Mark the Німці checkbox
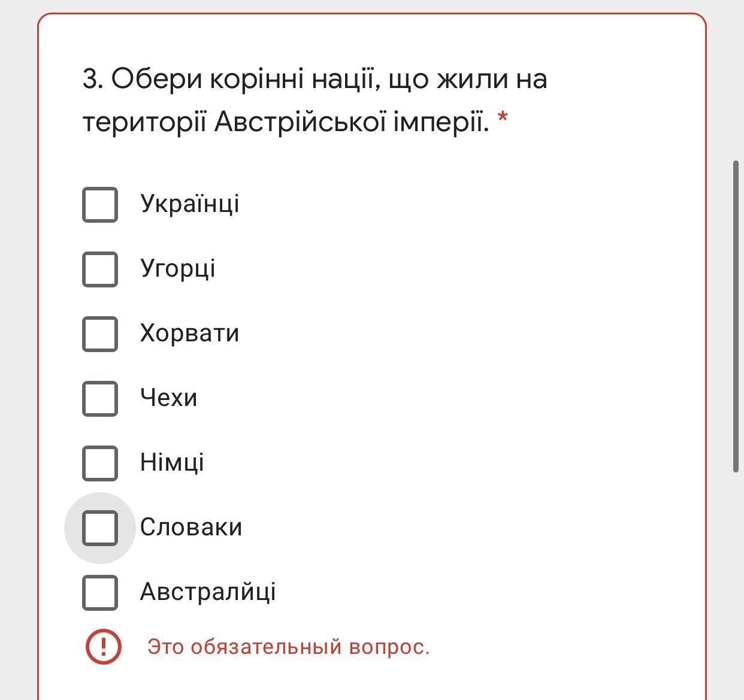Screen dimensions: 744x700 [99, 463]
